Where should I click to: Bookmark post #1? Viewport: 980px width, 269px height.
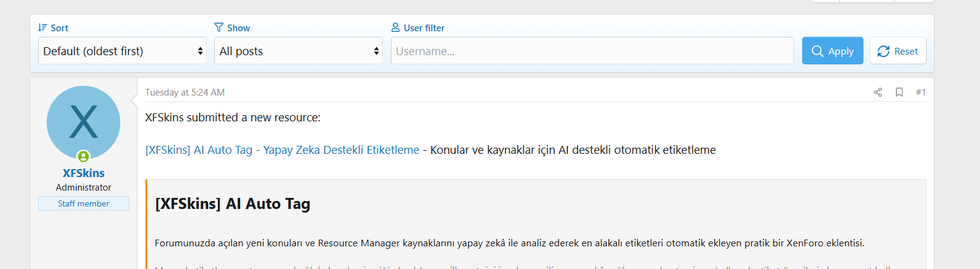pos(899,92)
